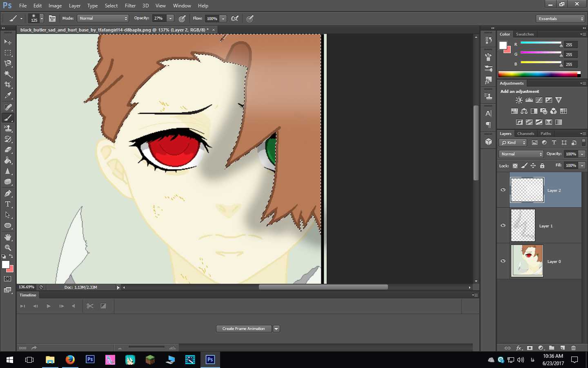Image resolution: width=588 pixels, height=368 pixels.
Task: Hide Layer 0 visibility eye
Action: coord(503,261)
